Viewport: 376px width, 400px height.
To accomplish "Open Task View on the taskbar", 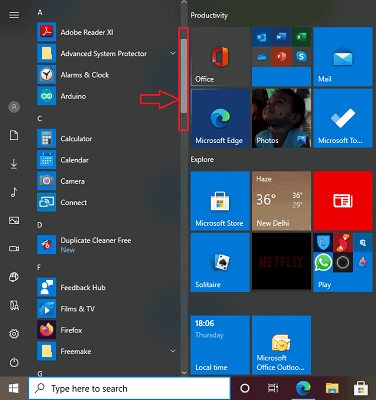I will [x=273, y=388].
